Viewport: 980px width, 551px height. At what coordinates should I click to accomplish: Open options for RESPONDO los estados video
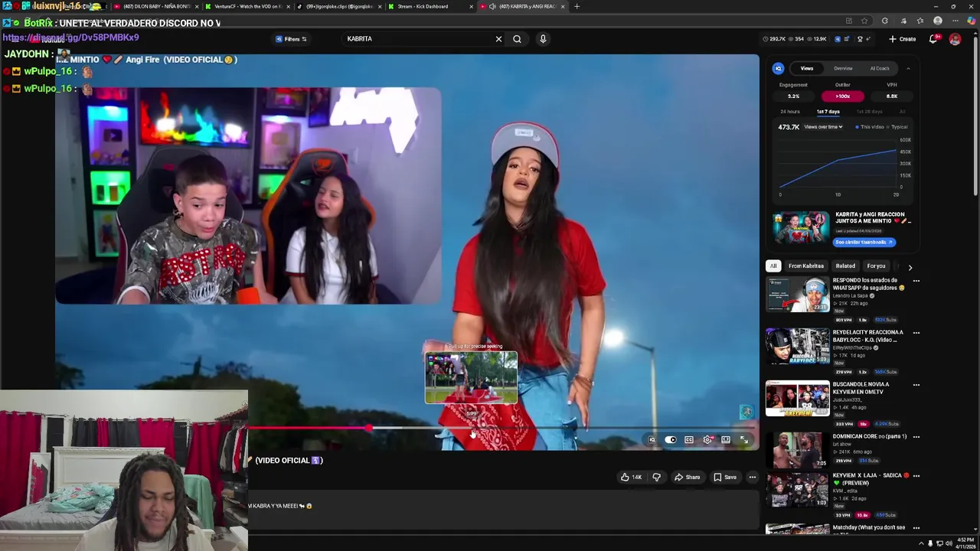pos(916,281)
